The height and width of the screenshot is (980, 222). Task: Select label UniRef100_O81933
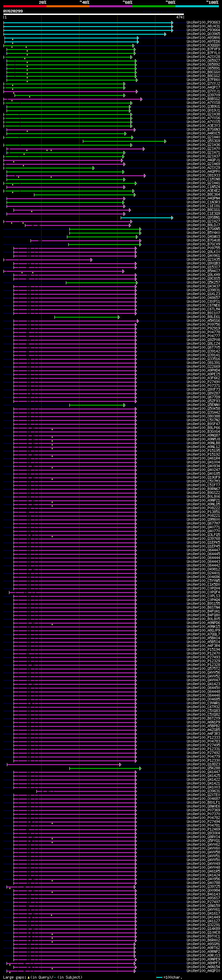point(203,175)
